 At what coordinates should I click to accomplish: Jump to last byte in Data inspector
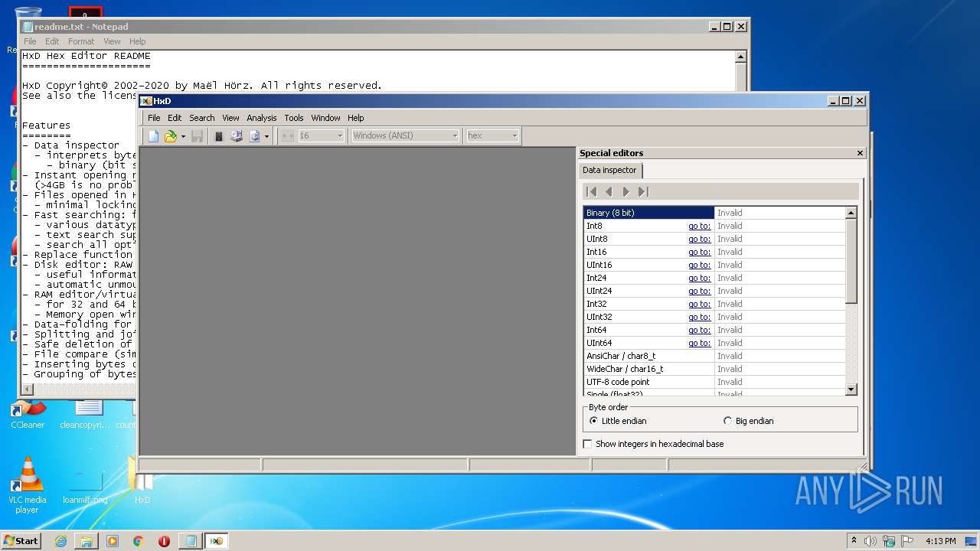click(x=643, y=192)
